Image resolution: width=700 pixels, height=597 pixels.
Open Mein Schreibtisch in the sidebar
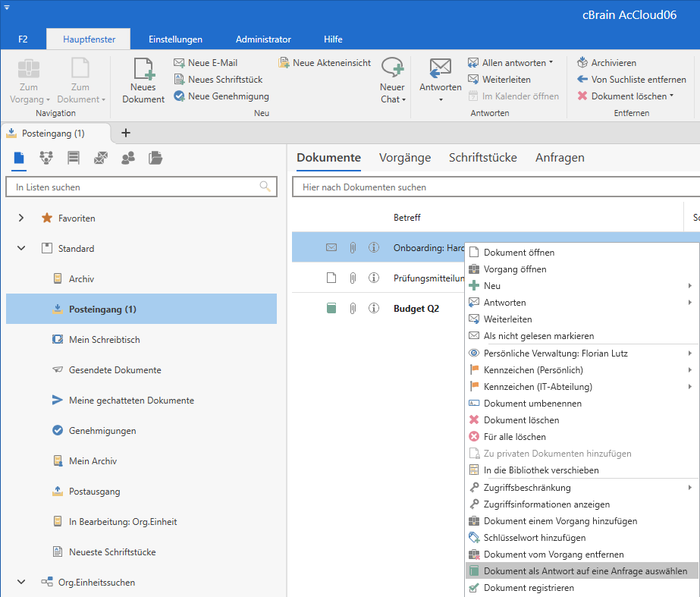[x=104, y=340]
